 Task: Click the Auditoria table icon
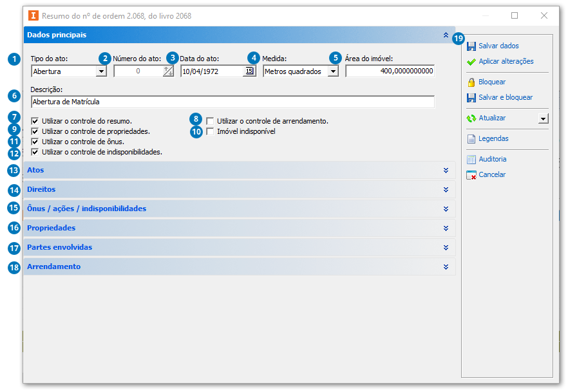(471, 160)
